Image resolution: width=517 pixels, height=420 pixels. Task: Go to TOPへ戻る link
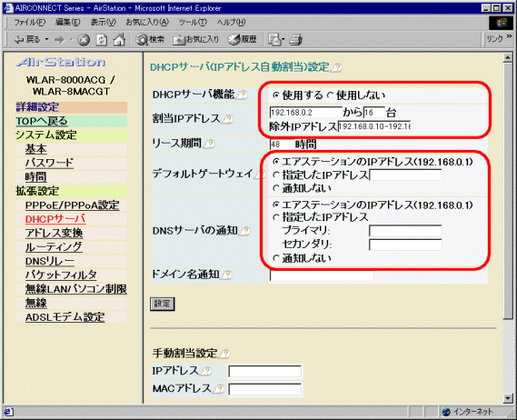(42, 121)
